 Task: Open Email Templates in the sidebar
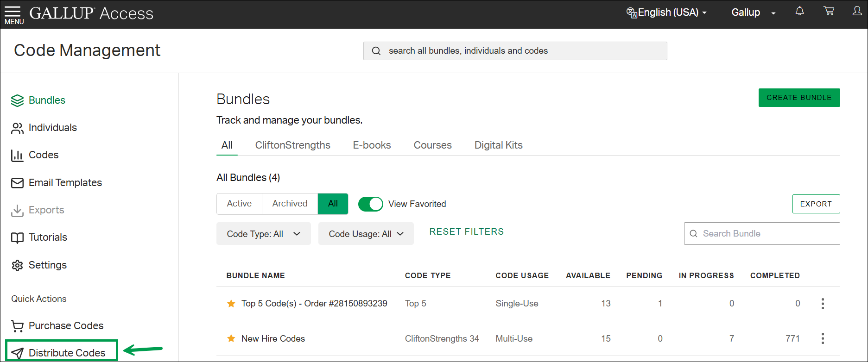[x=65, y=183]
